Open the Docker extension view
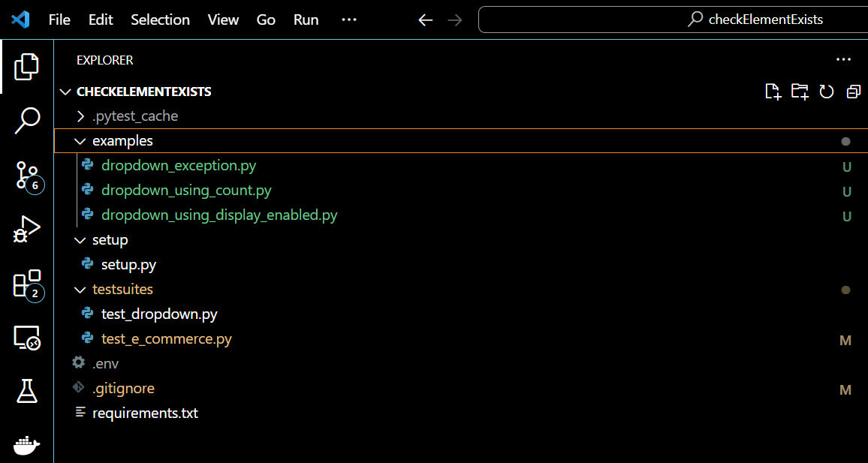The height and width of the screenshot is (463, 868). (26, 445)
